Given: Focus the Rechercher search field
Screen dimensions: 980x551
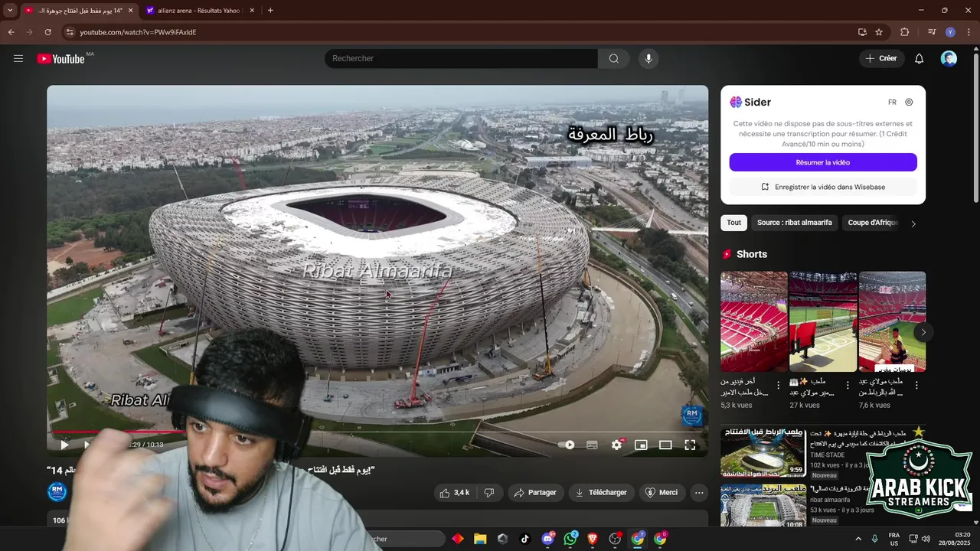Looking at the screenshot, I should click(x=461, y=59).
